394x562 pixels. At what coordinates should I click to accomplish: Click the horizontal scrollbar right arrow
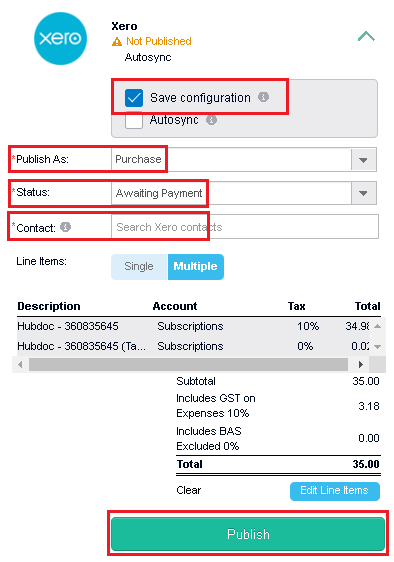361,365
